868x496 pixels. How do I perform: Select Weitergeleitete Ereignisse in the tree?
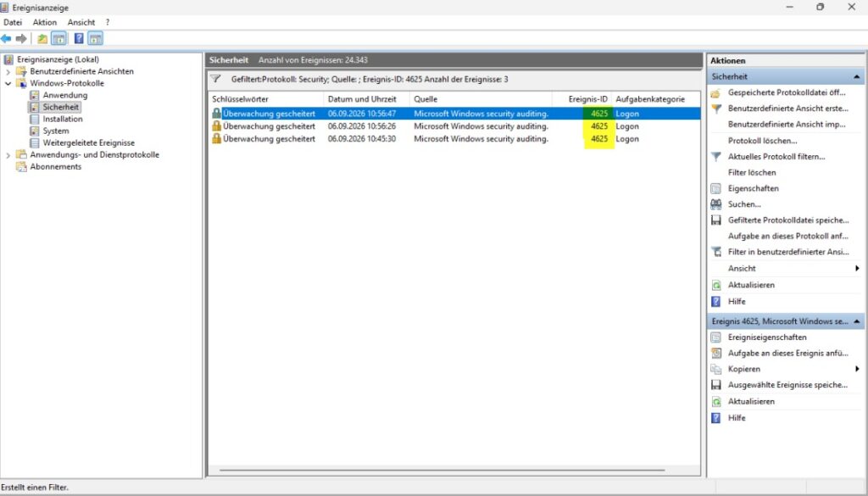click(88, 142)
